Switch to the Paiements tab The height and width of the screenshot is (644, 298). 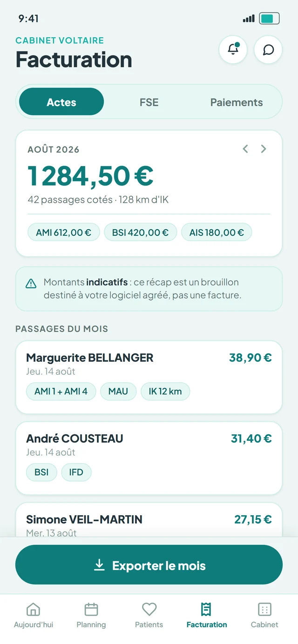(x=237, y=102)
